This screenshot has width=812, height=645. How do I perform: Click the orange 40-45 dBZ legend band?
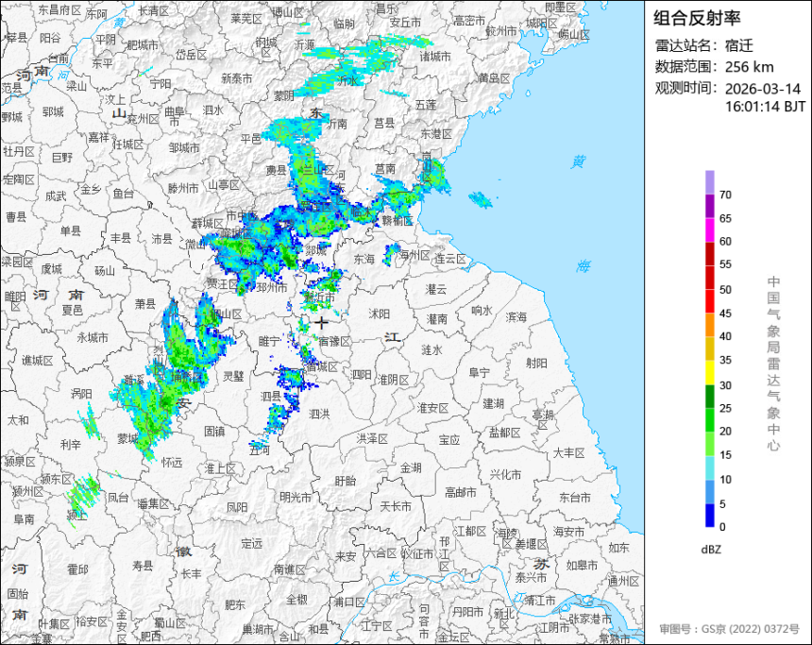pos(710,325)
